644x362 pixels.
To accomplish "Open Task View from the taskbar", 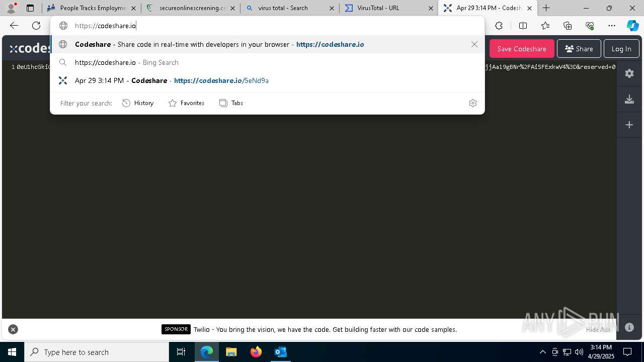I will (181, 352).
